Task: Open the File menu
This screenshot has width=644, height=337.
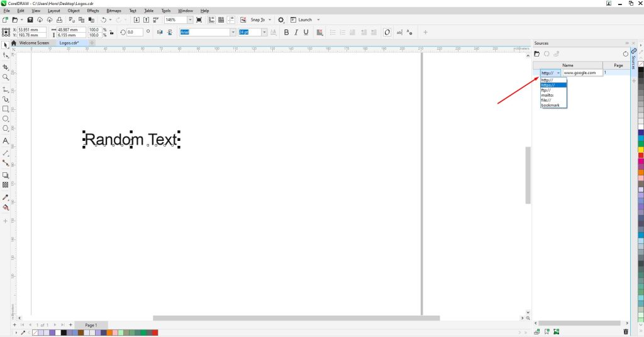Action: [6, 11]
